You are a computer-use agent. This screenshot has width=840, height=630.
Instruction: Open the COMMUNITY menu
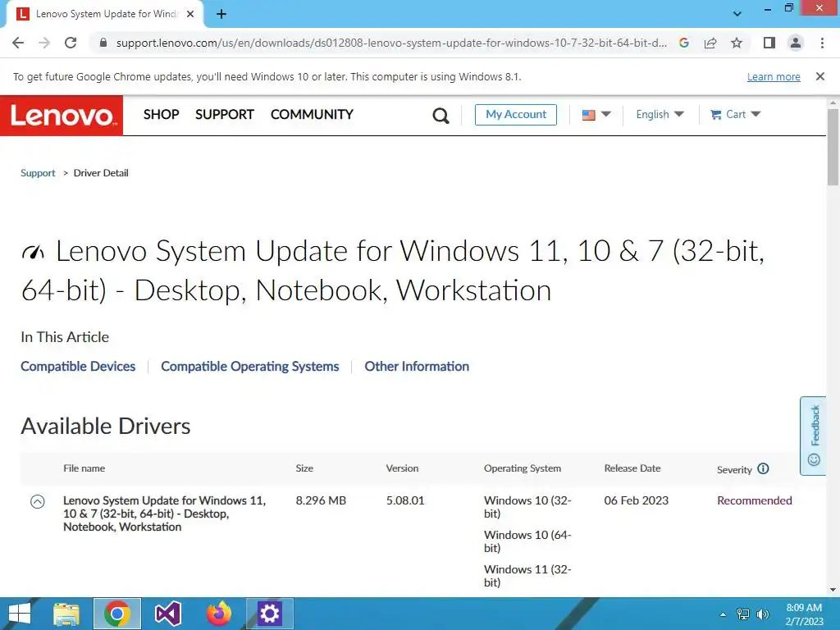(312, 115)
